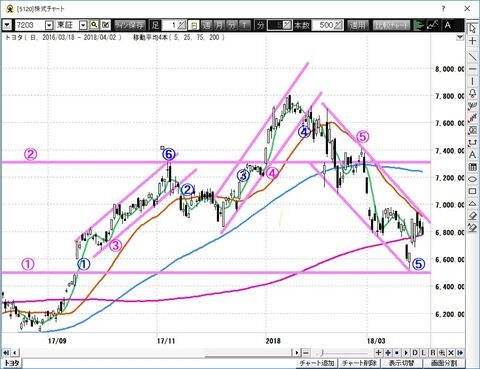Click the 本数 input field showing 500
The height and width of the screenshot is (369, 480).
point(323,25)
